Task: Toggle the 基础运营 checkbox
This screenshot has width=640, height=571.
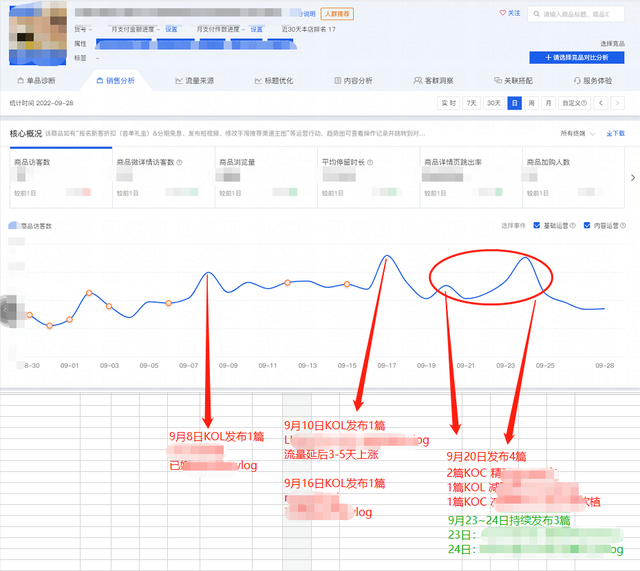Action: pyautogui.click(x=538, y=225)
